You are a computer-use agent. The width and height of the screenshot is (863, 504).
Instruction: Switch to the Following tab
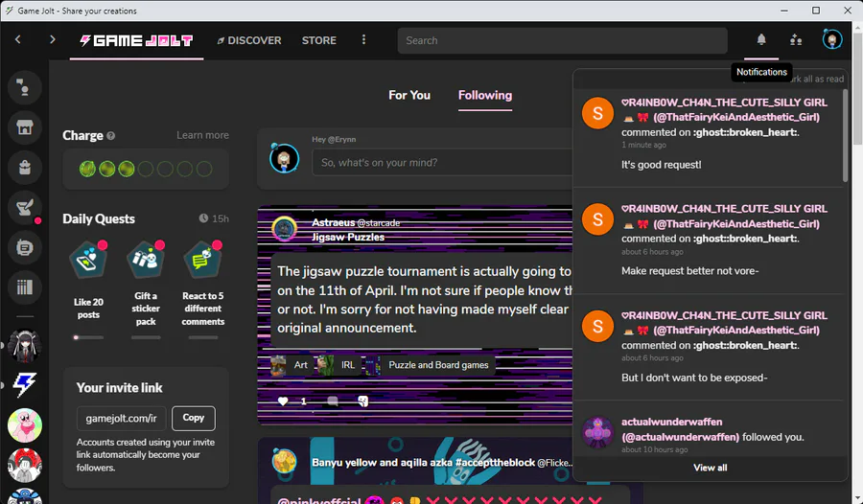tap(485, 95)
